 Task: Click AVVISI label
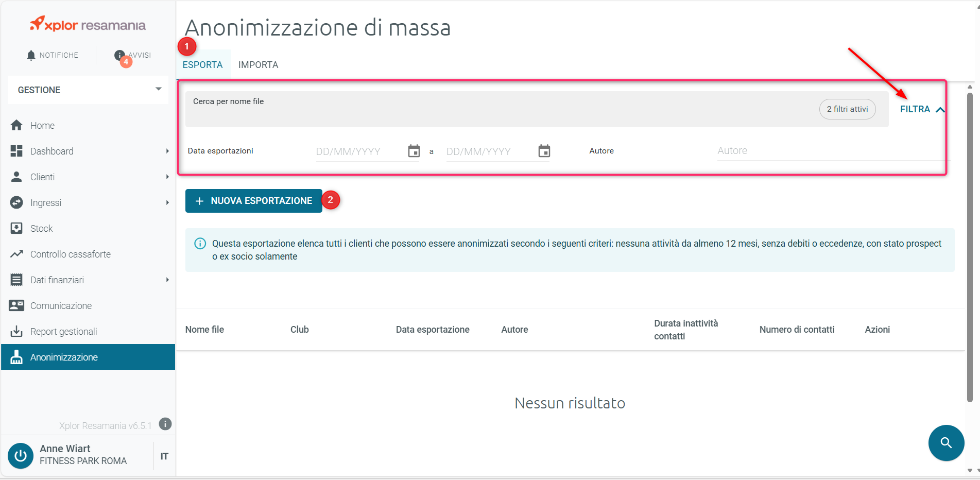click(140, 55)
